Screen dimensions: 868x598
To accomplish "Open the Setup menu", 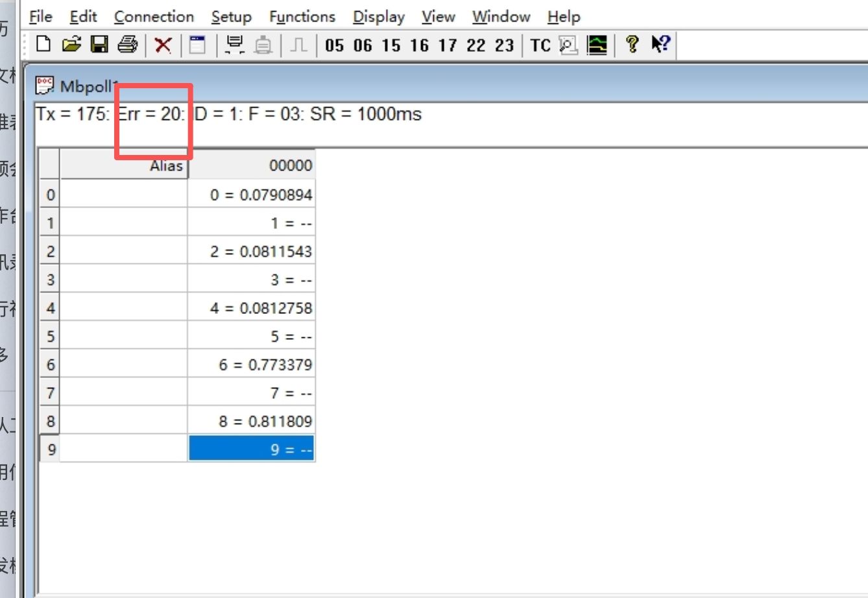I will coord(231,17).
